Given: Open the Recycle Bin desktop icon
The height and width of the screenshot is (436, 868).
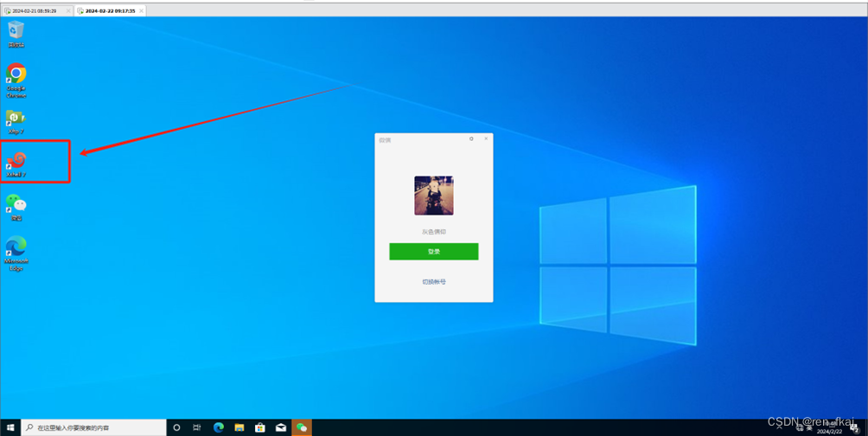Looking at the screenshot, I should [x=16, y=33].
